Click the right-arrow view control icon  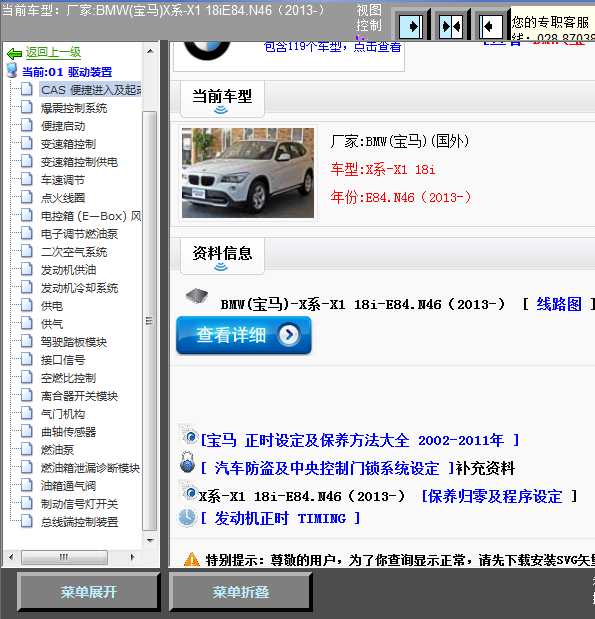(x=411, y=26)
